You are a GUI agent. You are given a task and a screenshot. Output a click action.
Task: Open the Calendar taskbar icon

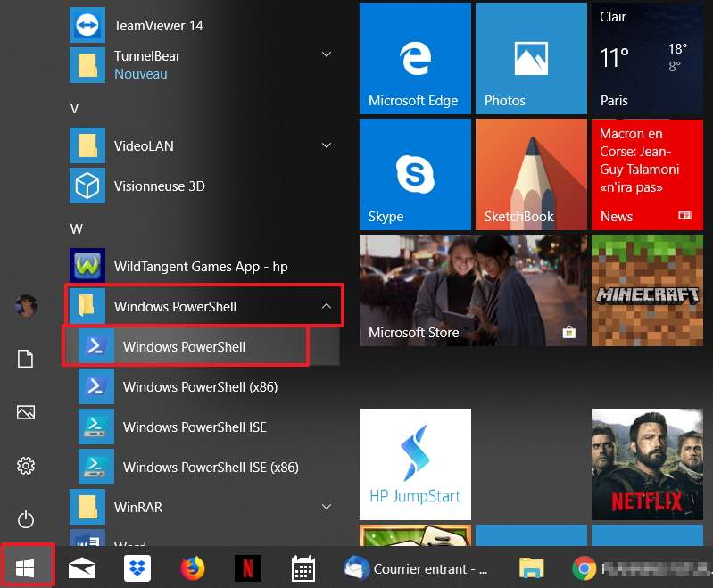point(303,567)
